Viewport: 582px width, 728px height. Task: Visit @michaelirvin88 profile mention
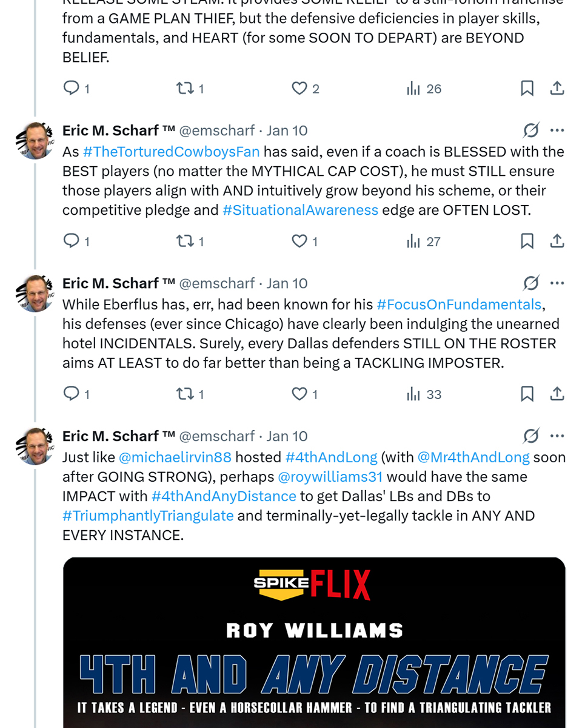click(x=175, y=457)
